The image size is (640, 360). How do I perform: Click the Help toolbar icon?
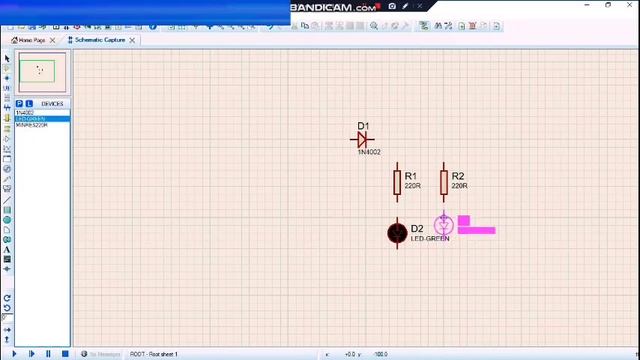[153, 27]
